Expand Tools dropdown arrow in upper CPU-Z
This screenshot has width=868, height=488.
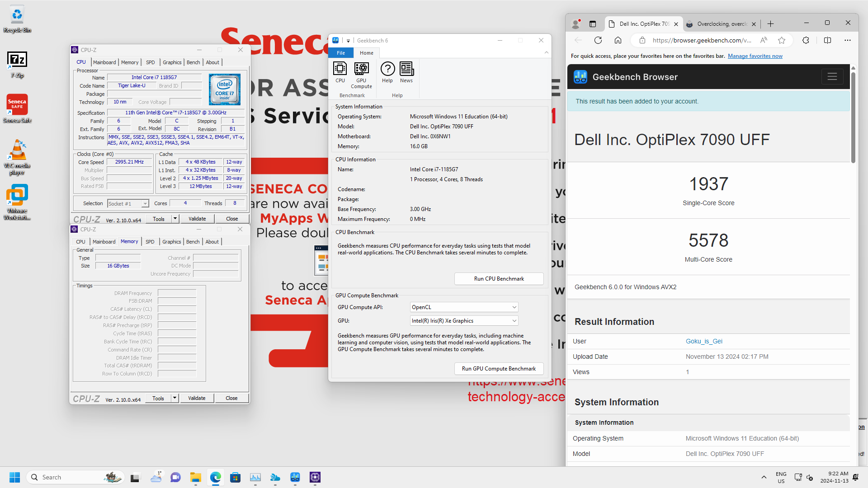point(175,219)
